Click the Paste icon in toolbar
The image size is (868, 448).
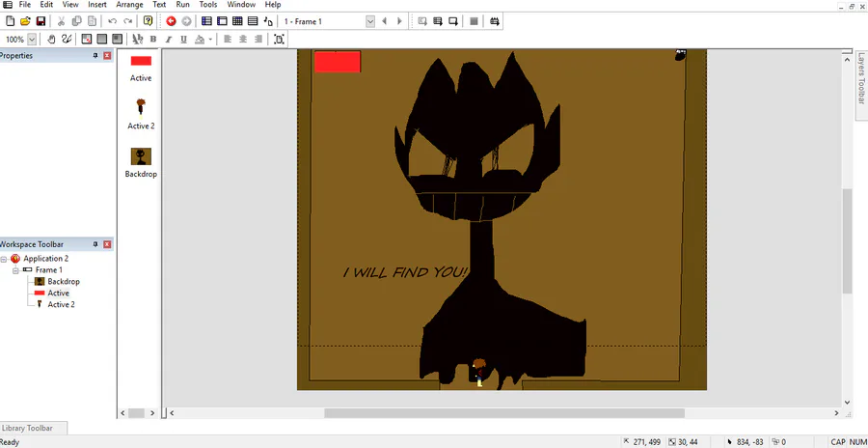[92, 21]
